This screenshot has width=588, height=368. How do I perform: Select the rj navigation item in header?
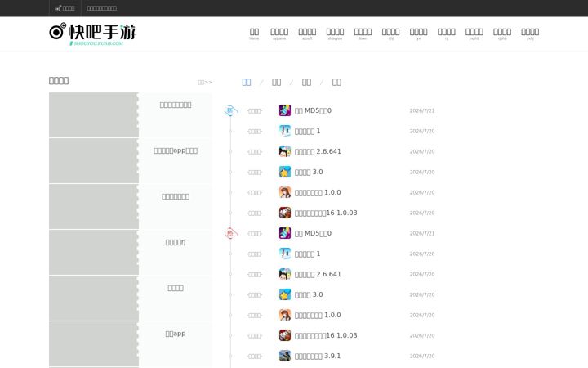coord(446,34)
